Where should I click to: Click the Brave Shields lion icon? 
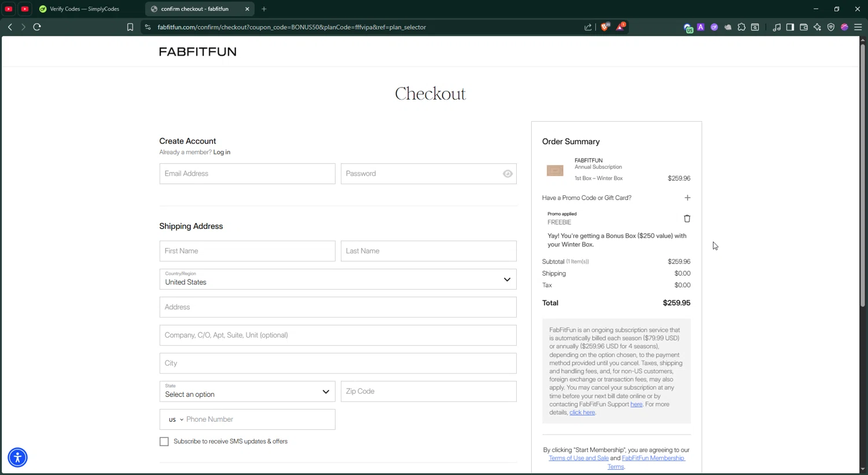pos(605,27)
